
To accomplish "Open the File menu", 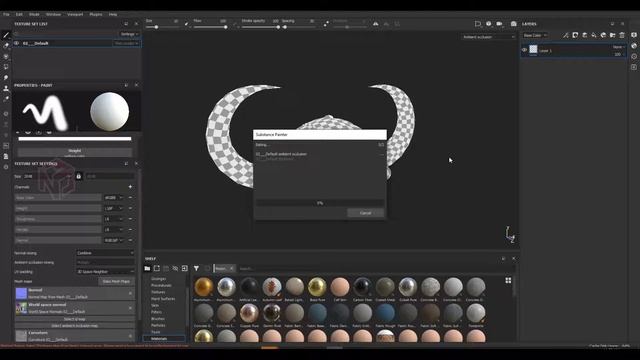I will [6, 14].
